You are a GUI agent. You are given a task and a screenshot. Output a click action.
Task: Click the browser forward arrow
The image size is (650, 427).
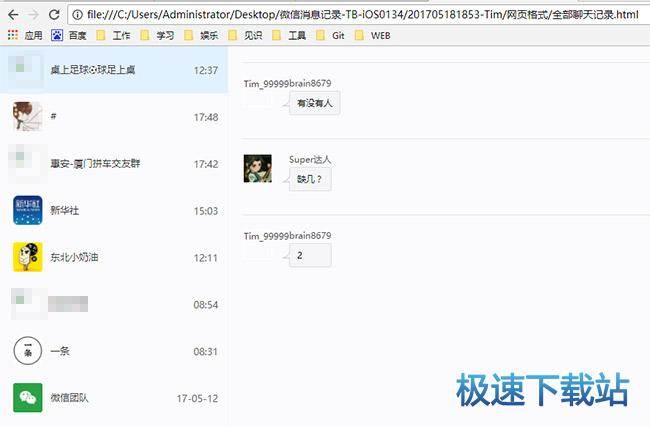(x=33, y=15)
